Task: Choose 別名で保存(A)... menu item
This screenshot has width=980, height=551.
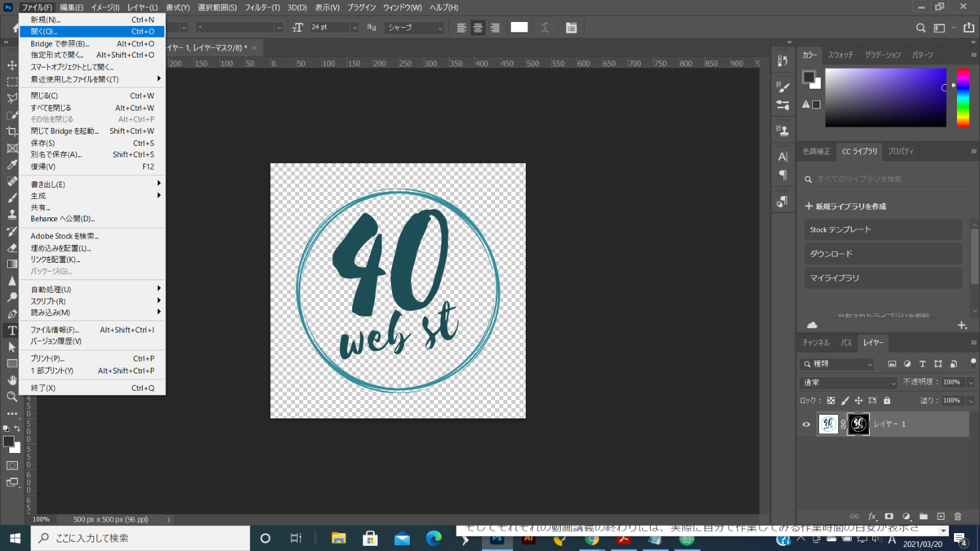Action: click(92, 154)
